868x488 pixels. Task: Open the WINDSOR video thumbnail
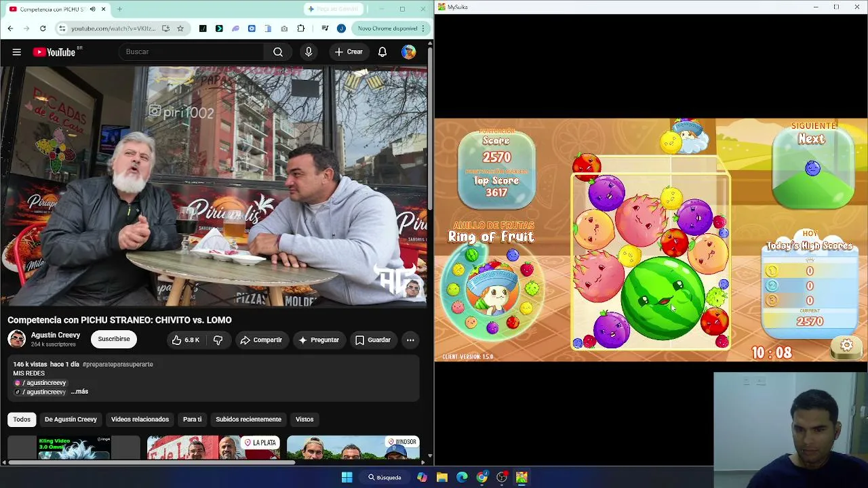353,448
